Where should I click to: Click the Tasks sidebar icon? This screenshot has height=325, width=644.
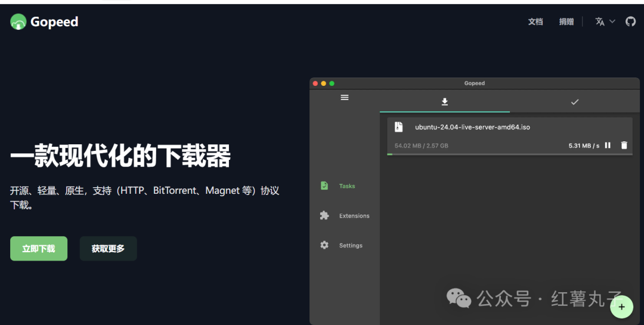(324, 185)
